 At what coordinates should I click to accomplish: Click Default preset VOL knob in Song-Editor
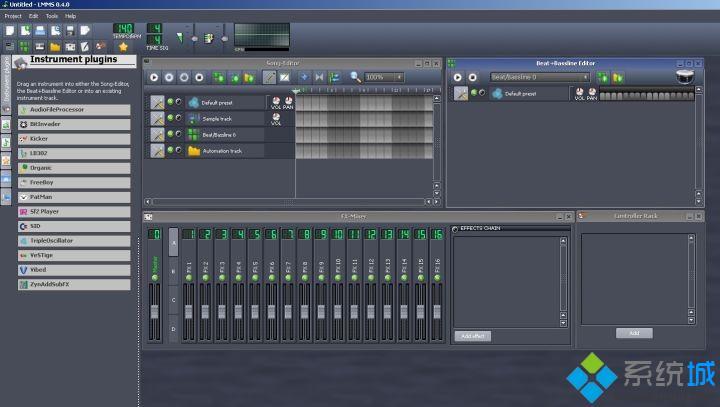point(276,101)
